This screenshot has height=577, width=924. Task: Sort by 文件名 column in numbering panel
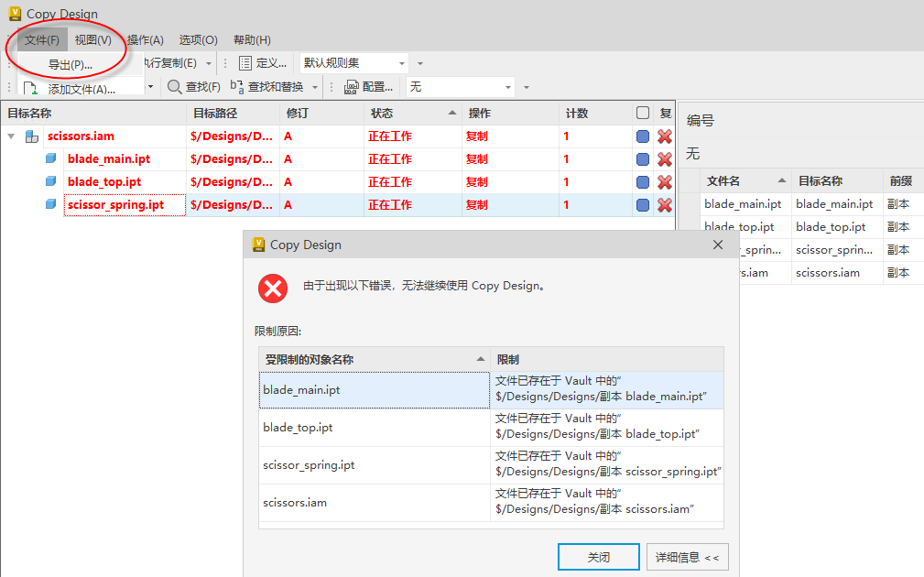point(745,181)
